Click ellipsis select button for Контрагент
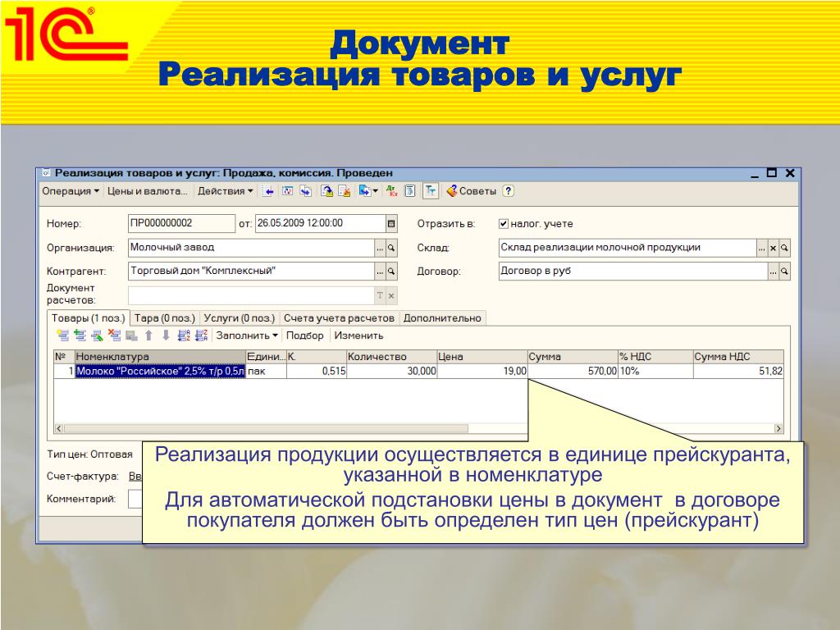The height and width of the screenshot is (630, 840). (x=380, y=272)
